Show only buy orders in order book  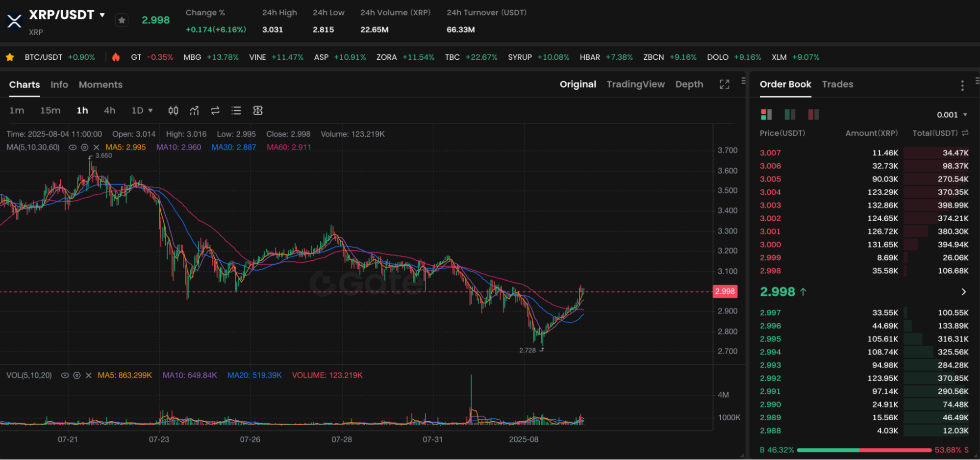pos(790,114)
